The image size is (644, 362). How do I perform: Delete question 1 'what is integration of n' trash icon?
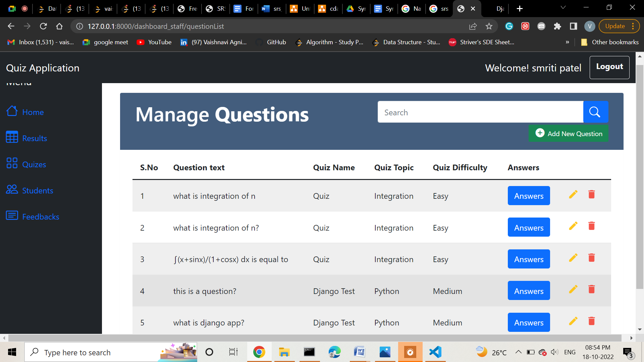coord(592,194)
